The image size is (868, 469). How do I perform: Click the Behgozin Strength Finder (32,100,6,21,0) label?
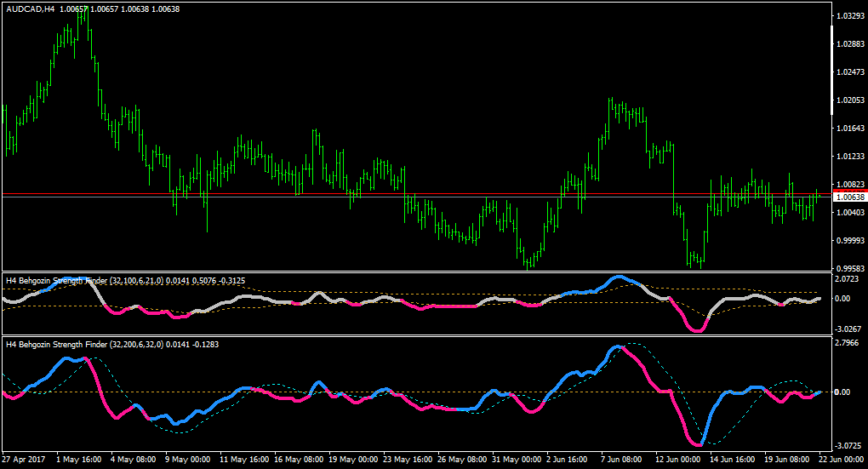click(x=85, y=281)
